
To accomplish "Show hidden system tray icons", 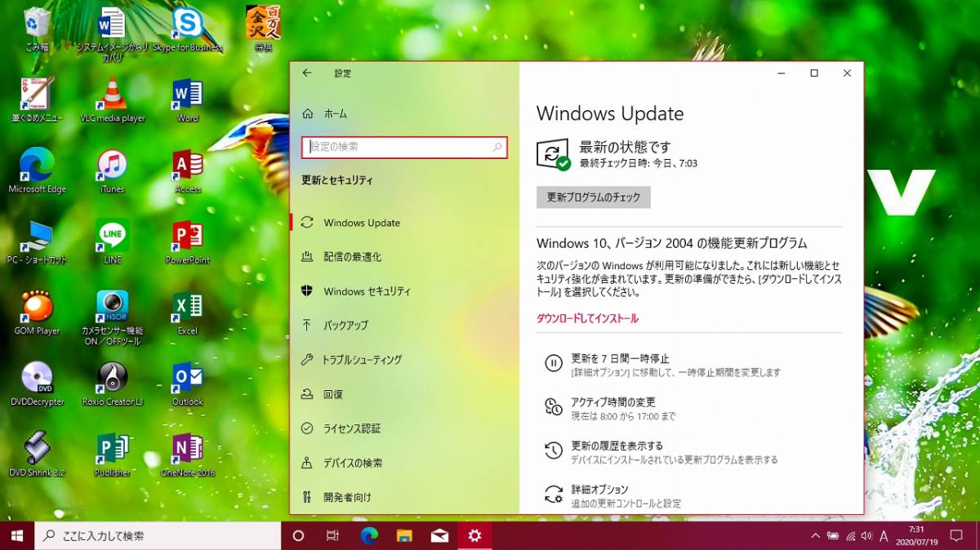I will (x=814, y=536).
